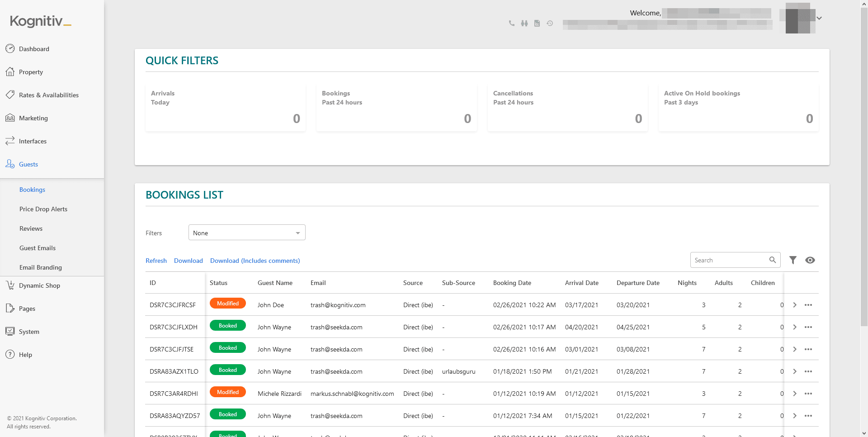Open the Rates & Availabilities section icon
This screenshot has width=868, height=437.
(10, 95)
